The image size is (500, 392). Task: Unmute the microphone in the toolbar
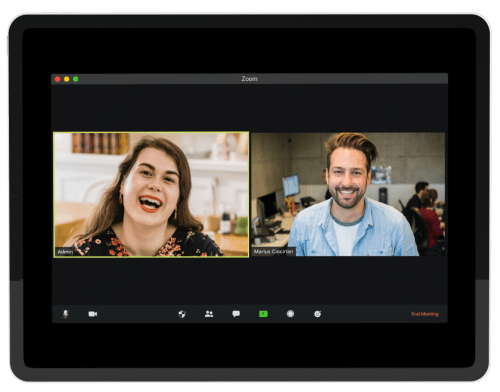66,314
